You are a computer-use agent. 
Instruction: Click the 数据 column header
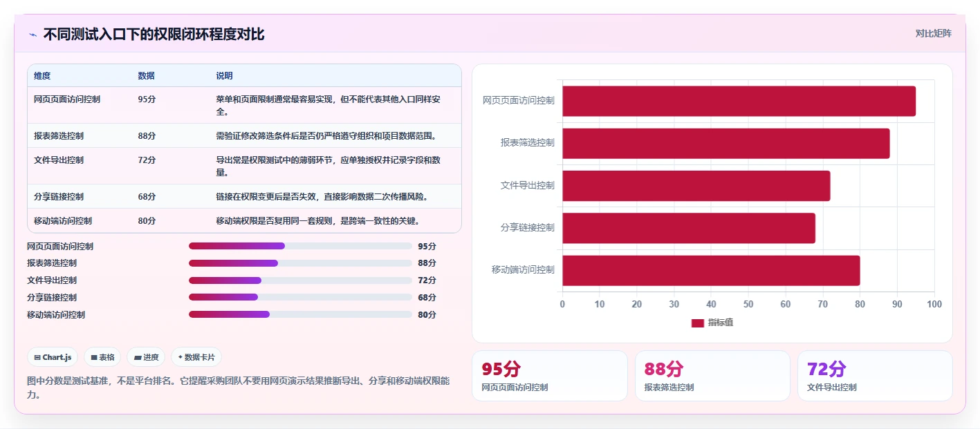[146, 75]
